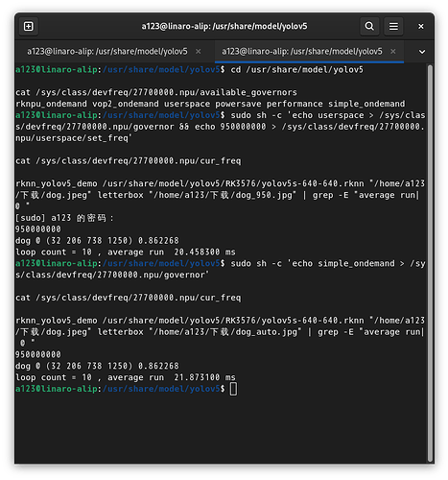Viewport: 448px width, 480px height.
Task: Click the first 'dog @ (32 206 738 1250)' line
Action: (97, 241)
